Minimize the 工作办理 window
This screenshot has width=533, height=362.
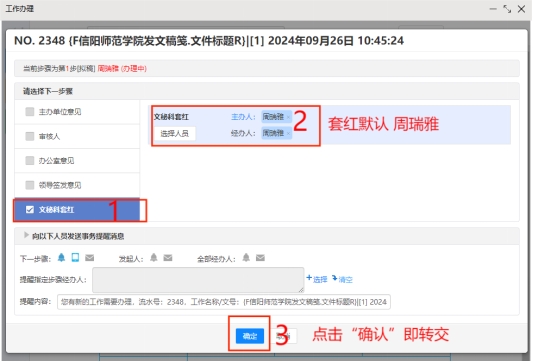[x=493, y=9]
